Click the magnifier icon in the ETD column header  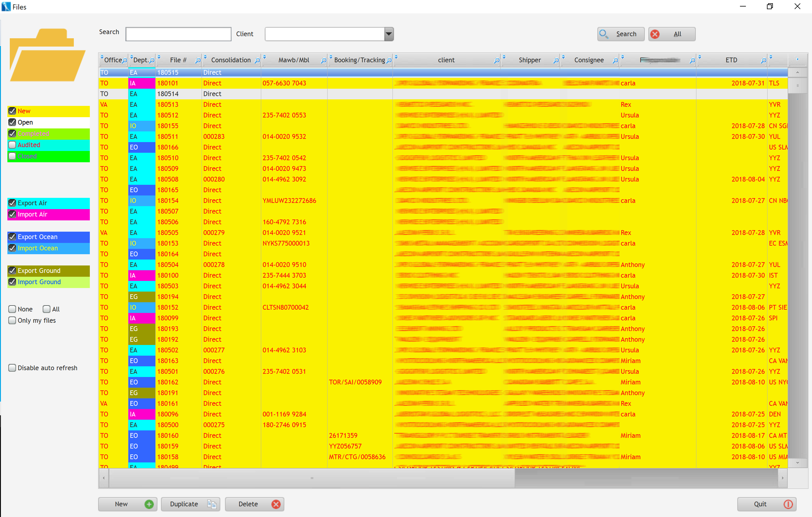coord(763,61)
